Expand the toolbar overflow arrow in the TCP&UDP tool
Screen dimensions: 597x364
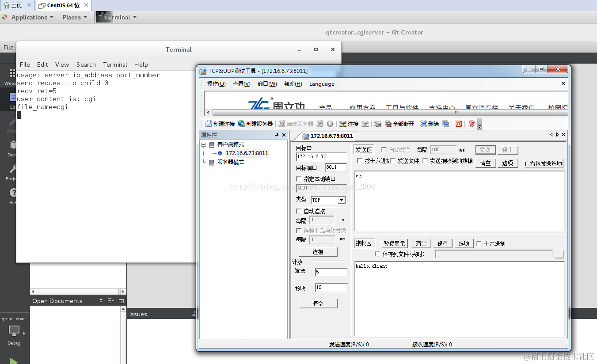tap(479, 124)
